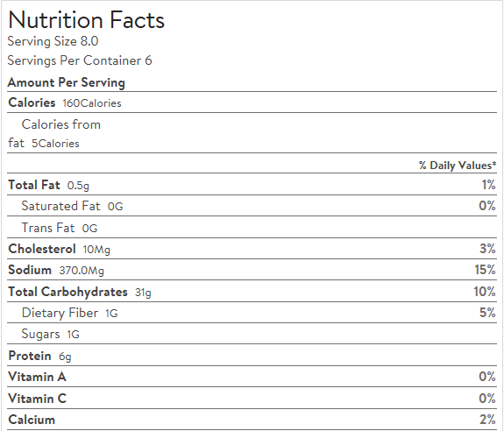The height and width of the screenshot is (431, 504).
Task: Click the Nutrition Facts heading
Action: click(86, 20)
